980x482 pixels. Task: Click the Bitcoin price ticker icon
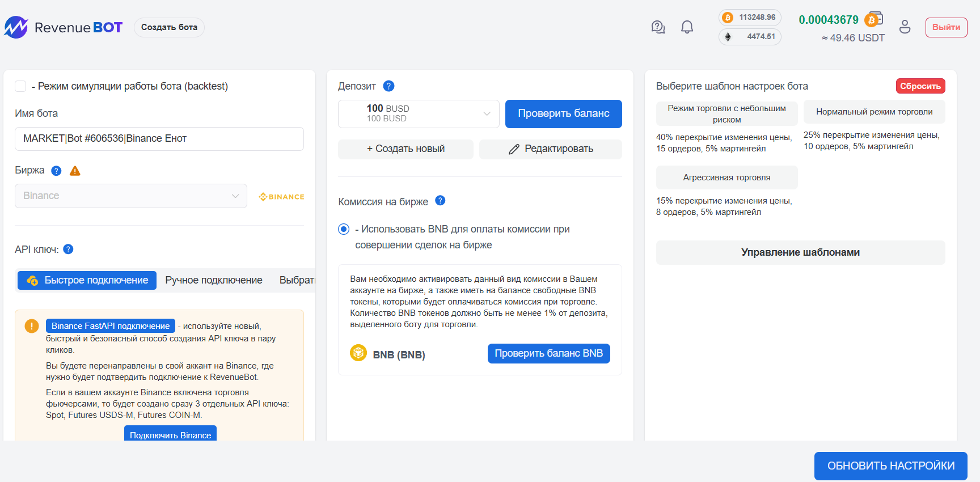(728, 18)
